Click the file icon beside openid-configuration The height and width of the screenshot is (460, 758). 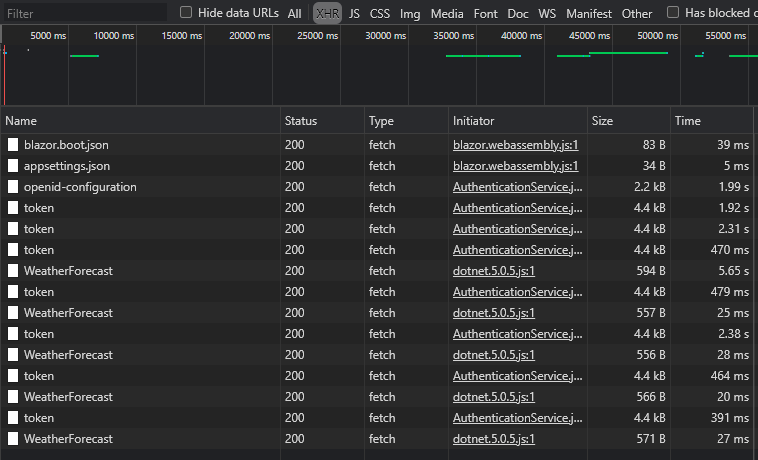pos(13,187)
